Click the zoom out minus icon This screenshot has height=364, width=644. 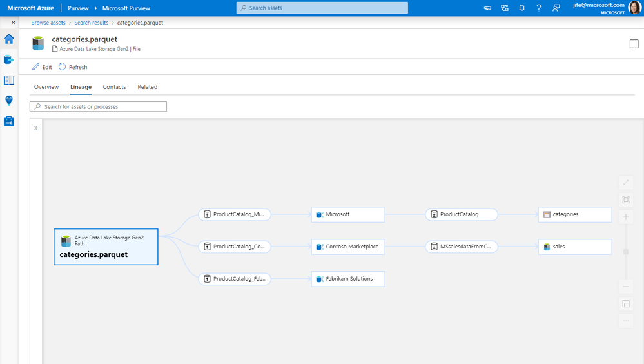626,287
